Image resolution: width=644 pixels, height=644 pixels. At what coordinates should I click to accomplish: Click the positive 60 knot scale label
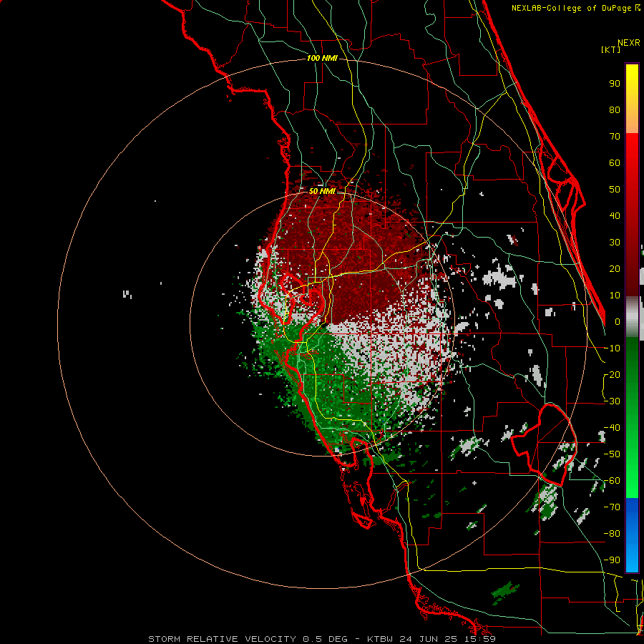coord(615,163)
